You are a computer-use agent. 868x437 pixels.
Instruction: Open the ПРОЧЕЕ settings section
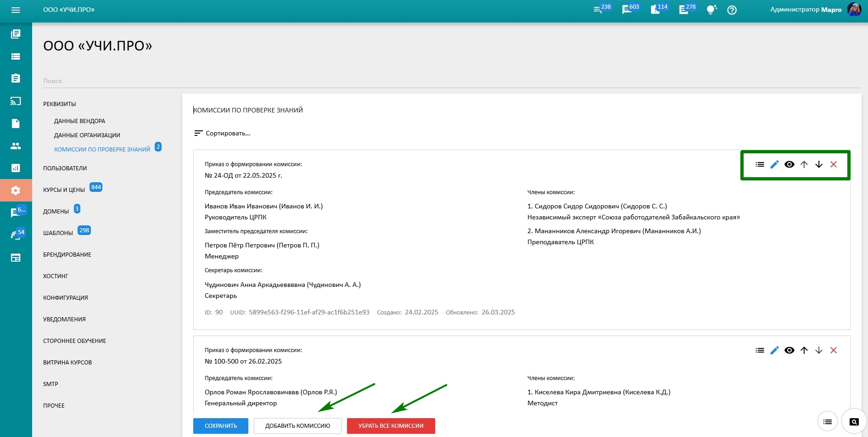[x=54, y=406]
